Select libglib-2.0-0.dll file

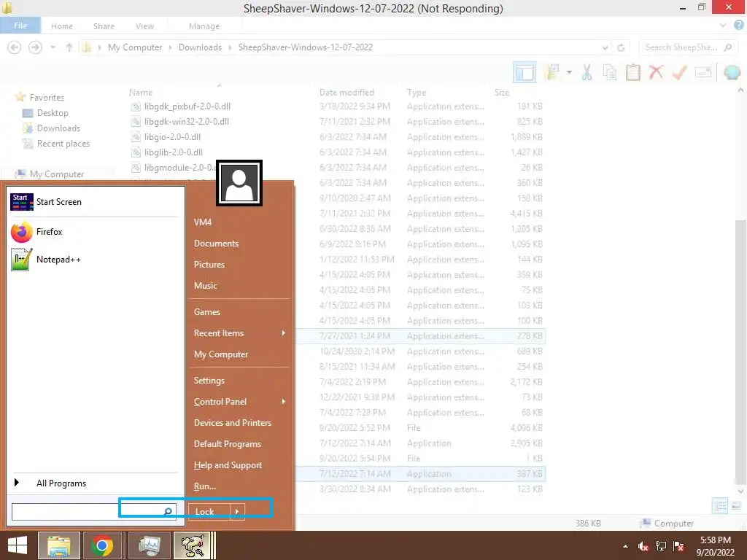[x=174, y=152]
